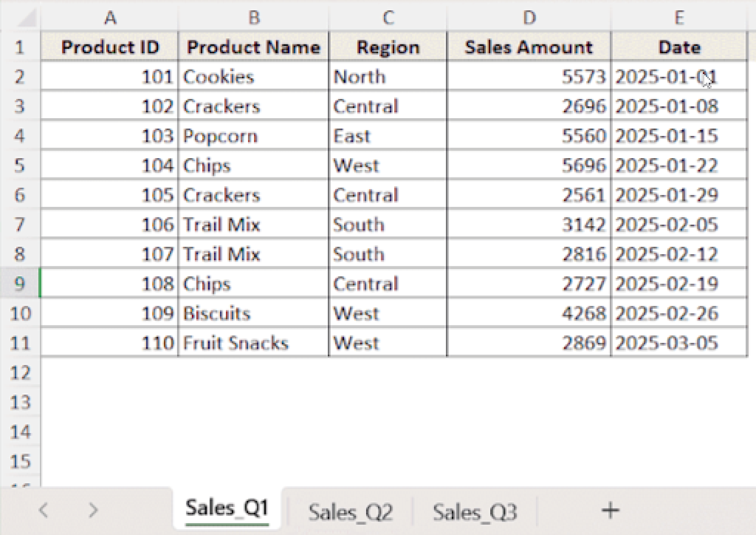Click the previous sheet navigation arrow
Screen dimensions: 756x535
(x=44, y=510)
